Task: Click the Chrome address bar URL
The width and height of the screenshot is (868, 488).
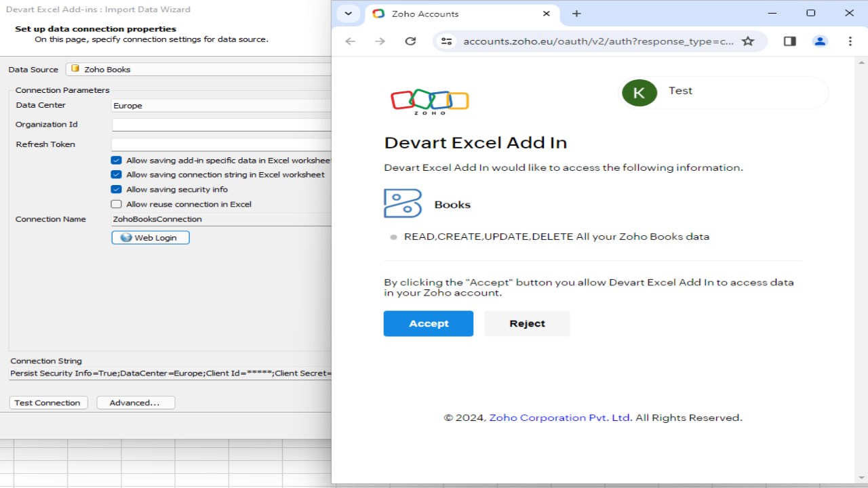Action: click(598, 41)
